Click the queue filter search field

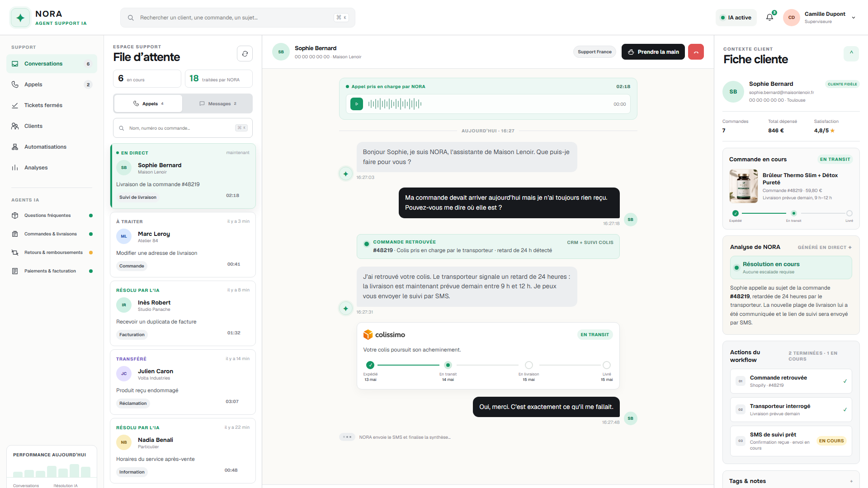click(183, 128)
